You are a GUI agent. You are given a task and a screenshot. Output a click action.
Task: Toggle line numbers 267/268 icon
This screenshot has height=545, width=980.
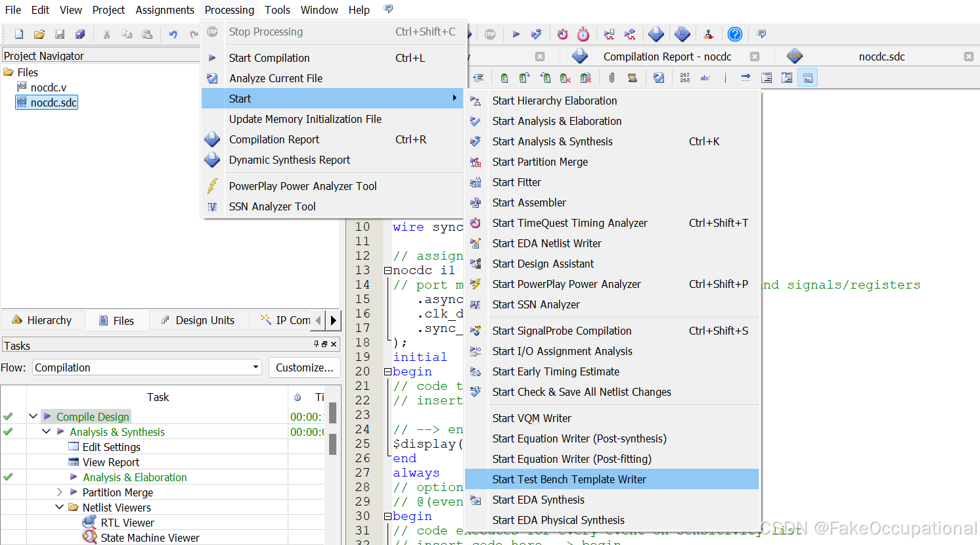point(685,78)
